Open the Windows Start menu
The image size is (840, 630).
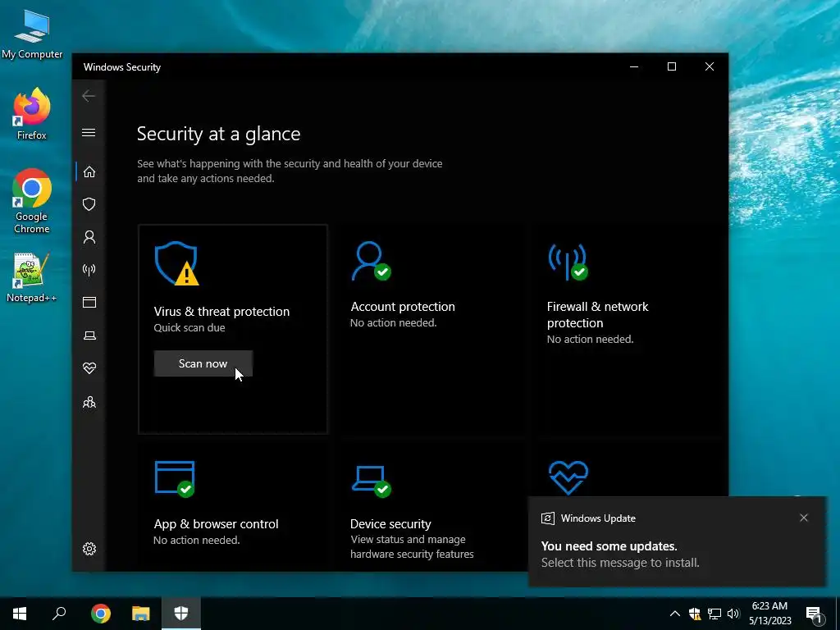tap(20, 614)
